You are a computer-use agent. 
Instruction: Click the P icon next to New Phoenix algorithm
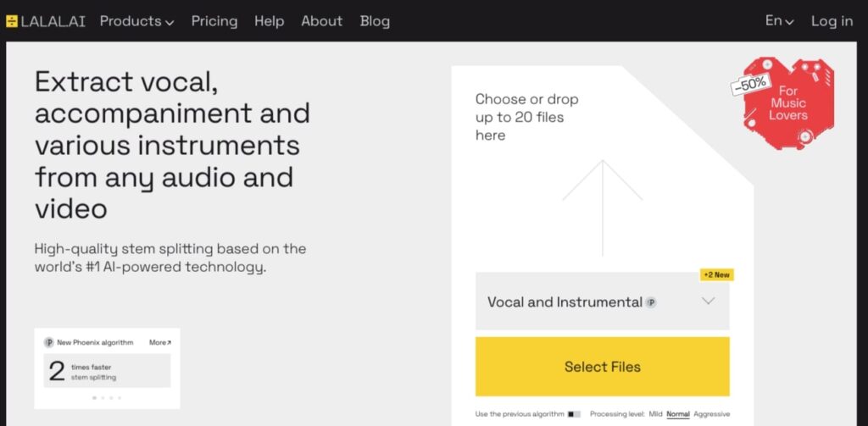48,342
